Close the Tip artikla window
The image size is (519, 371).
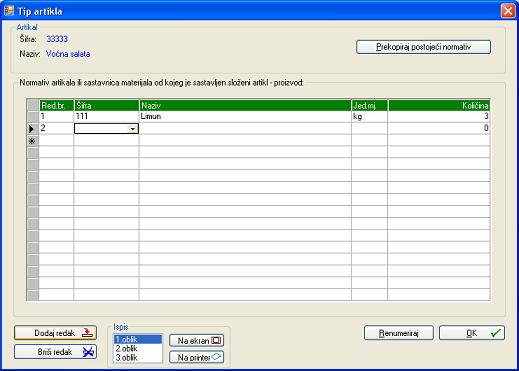508,11
